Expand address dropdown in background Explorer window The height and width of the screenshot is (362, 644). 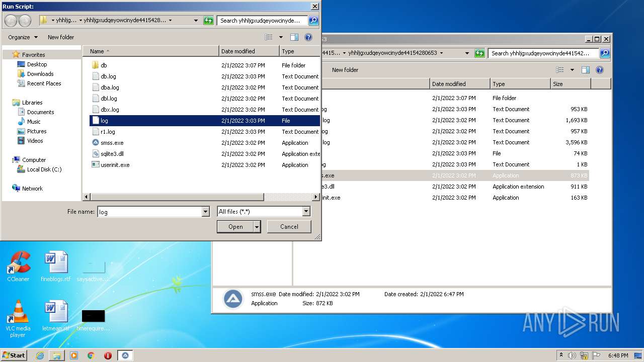(467, 53)
